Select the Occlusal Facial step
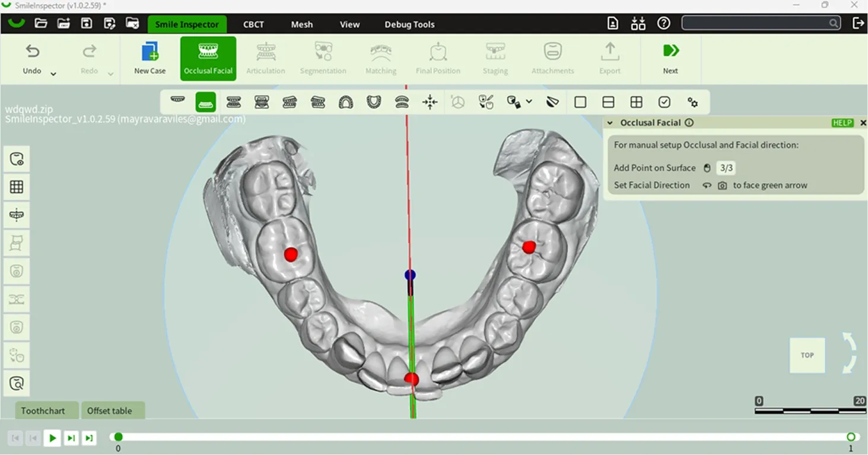This screenshot has width=868, height=455. pos(208,58)
